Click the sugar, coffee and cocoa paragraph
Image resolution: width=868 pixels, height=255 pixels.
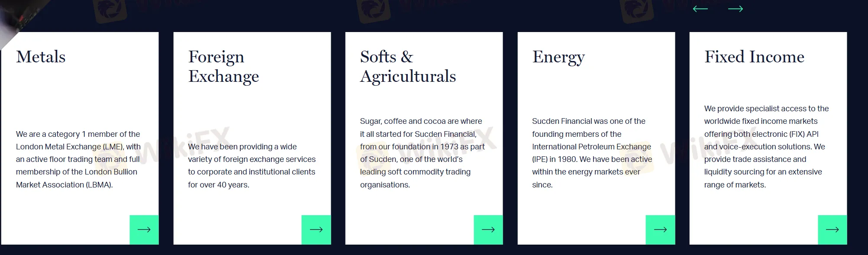(422, 153)
